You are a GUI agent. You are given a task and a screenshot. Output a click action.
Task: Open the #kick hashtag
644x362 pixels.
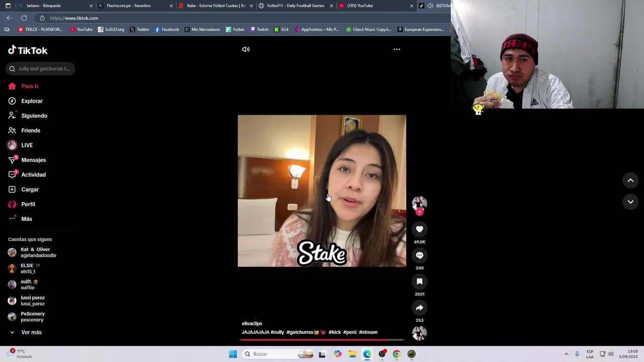(x=335, y=332)
